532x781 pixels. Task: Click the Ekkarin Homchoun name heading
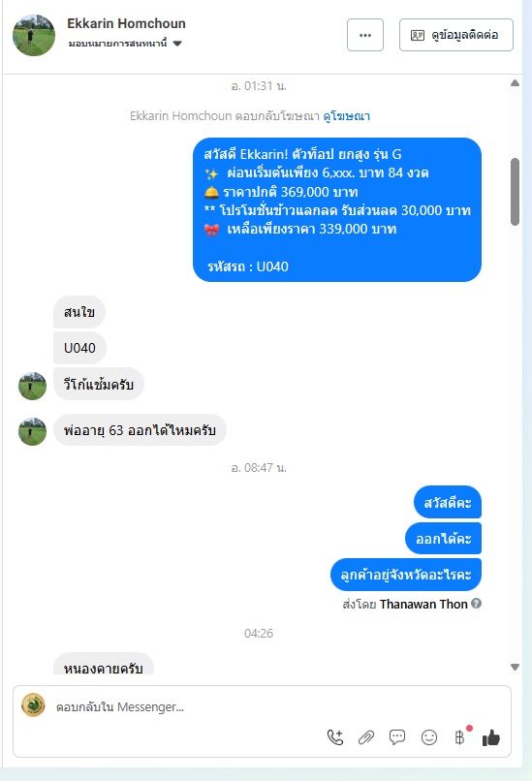[127, 23]
